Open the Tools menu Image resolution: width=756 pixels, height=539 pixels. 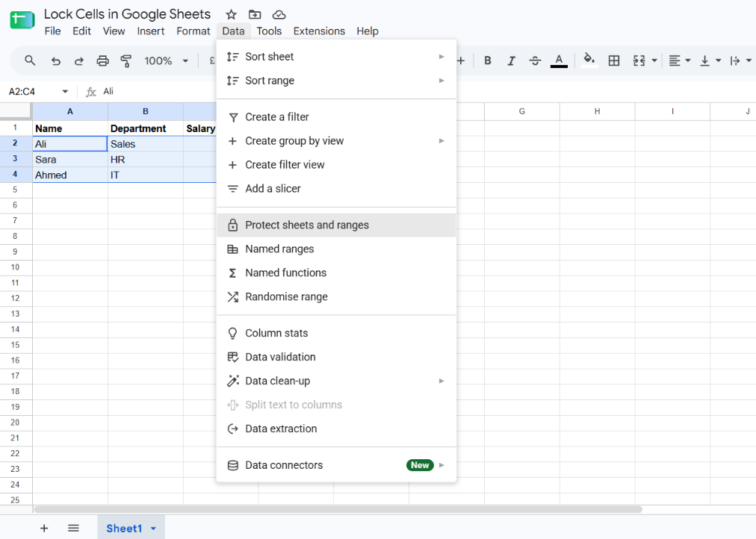coord(269,31)
